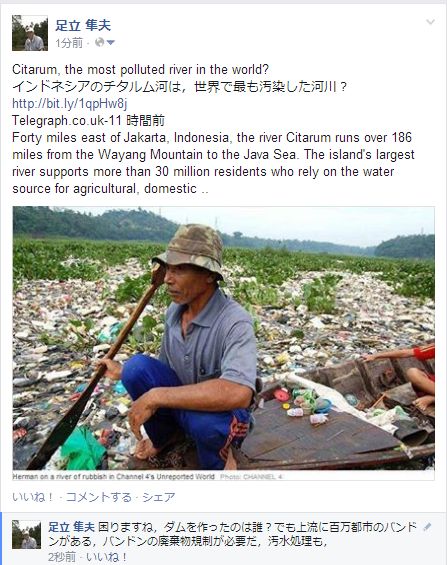This screenshot has width=447, height=565.
Task: Click シェア to share the post
Action: coord(159,497)
